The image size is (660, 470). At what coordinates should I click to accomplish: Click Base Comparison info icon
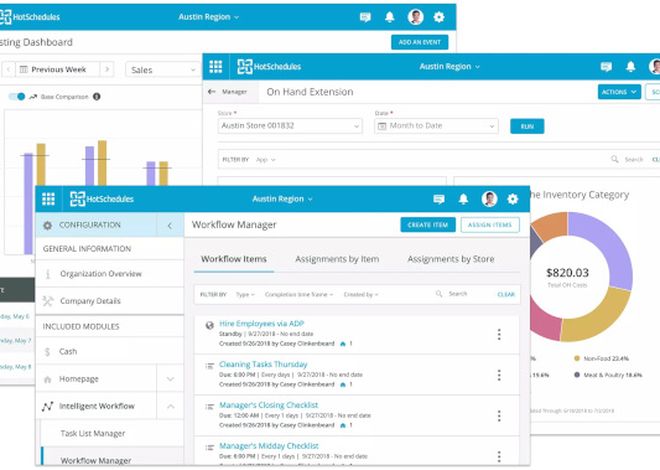coord(96,97)
